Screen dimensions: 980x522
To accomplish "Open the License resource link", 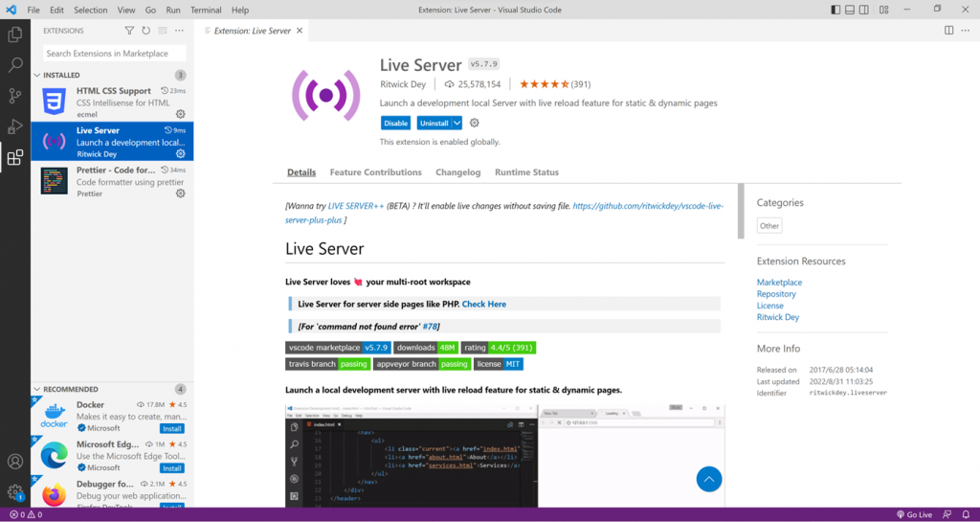I will (770, 306).
